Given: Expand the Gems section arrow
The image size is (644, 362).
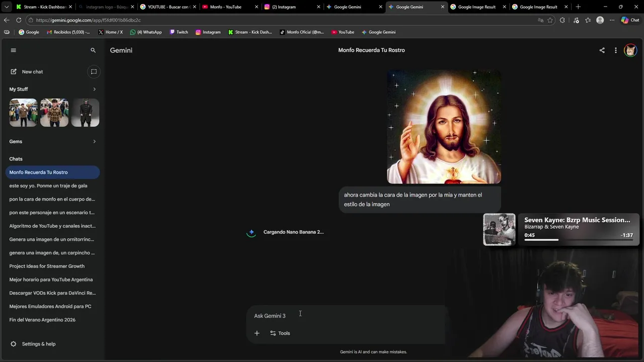Looking at the screenshot, I should click(94, 141).
